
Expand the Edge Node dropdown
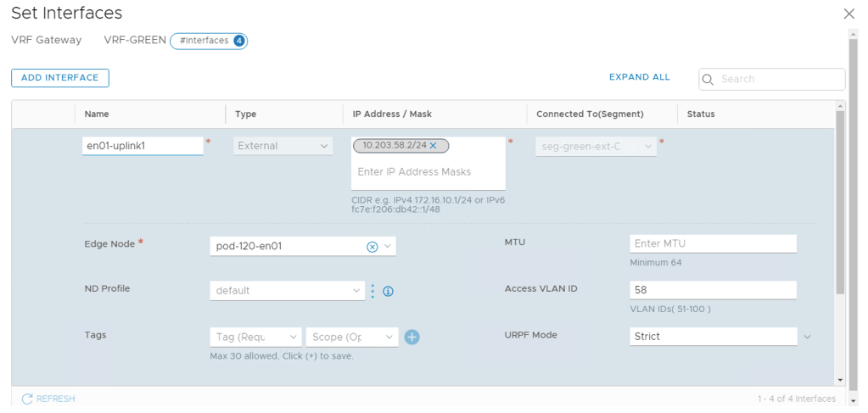(388, 247)
